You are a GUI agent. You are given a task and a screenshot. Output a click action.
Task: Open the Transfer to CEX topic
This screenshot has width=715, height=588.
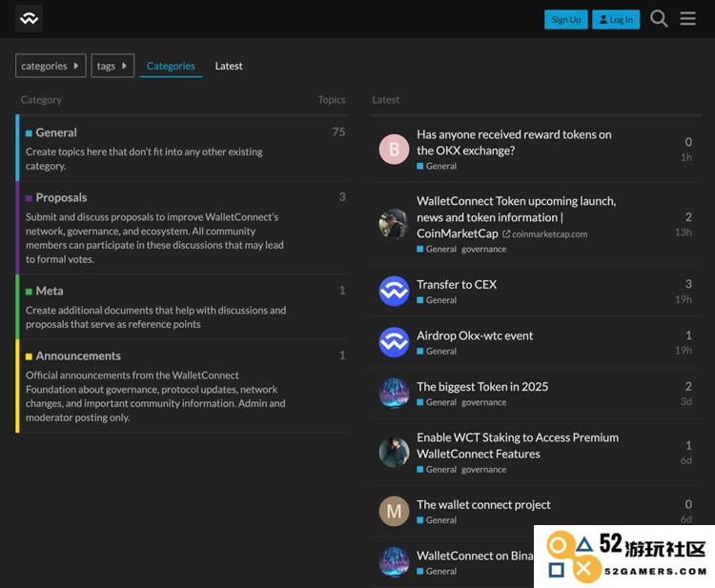457,284
